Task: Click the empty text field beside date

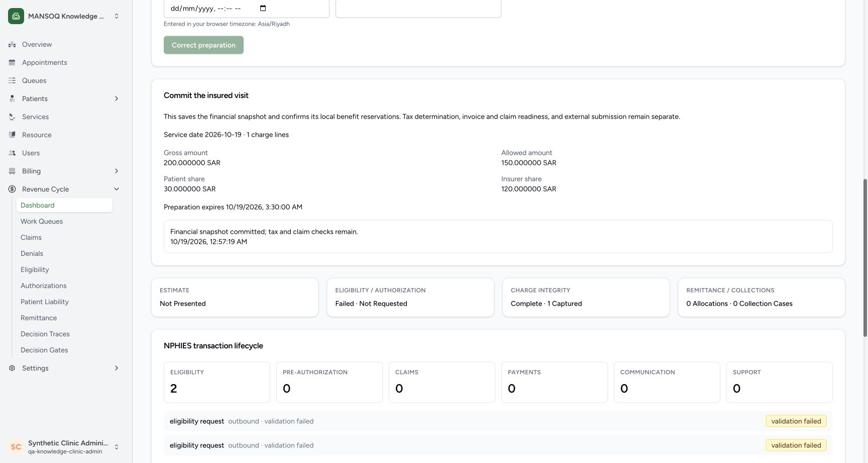Action: click(x=418, y=9)
